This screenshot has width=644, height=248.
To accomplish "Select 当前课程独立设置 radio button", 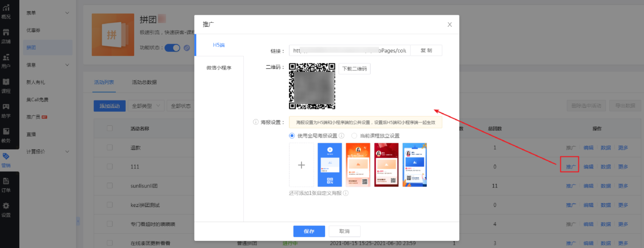I will (354, 136).
